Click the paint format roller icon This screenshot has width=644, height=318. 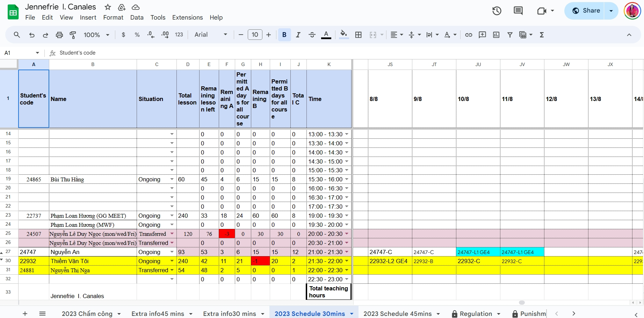point(73,35)
